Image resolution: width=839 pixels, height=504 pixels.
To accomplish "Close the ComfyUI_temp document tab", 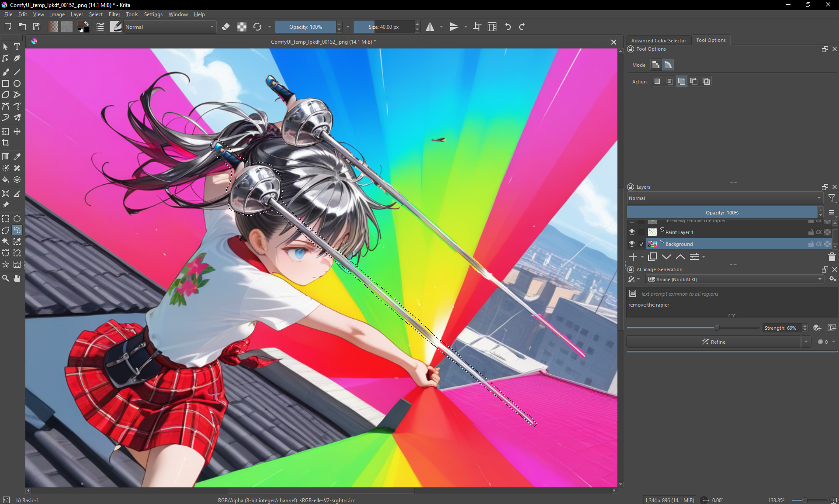I will [x=614, y=42].
